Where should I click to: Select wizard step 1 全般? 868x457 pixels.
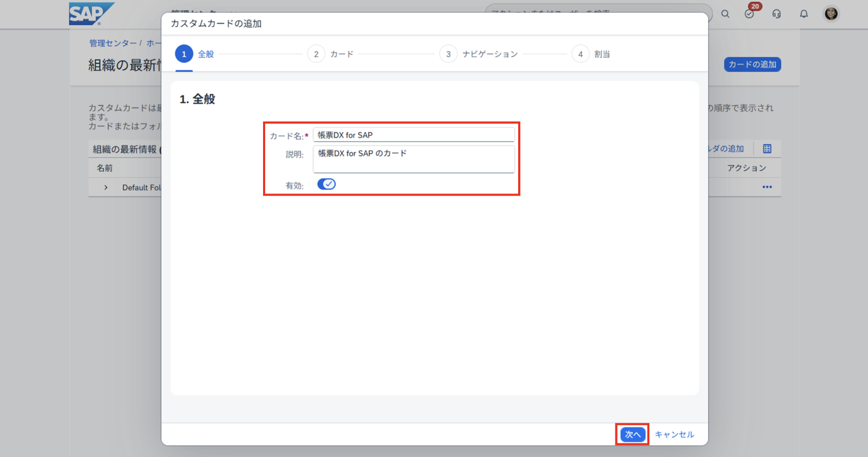[x=184, y=54]
